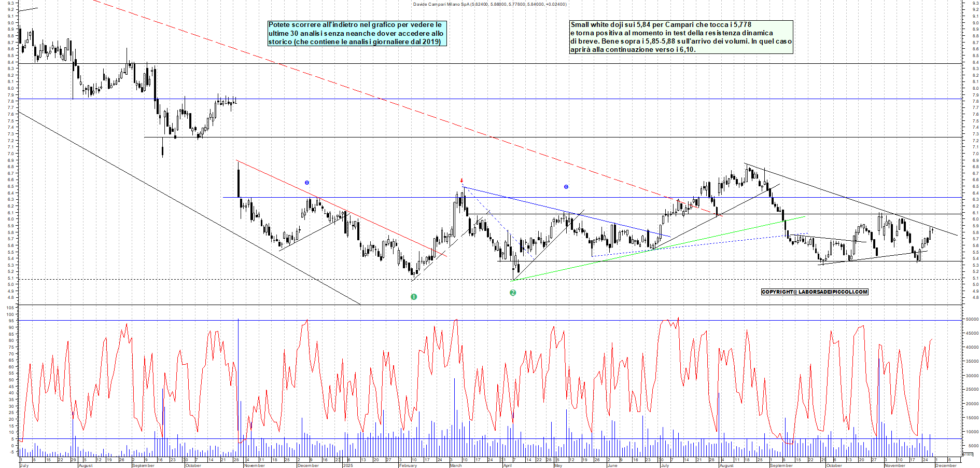Viewport: 980px width, 468px height.
Task: Click the green rising trendline from April low
Action: click(x=659, y=248)
